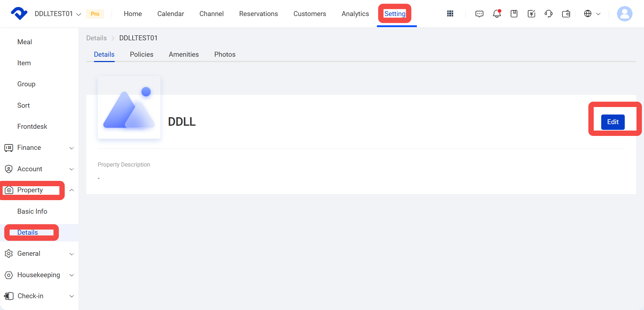This screenshot has height=310, width=644.
Task: Open the notifications bell icon
Action: pos(497,14)
